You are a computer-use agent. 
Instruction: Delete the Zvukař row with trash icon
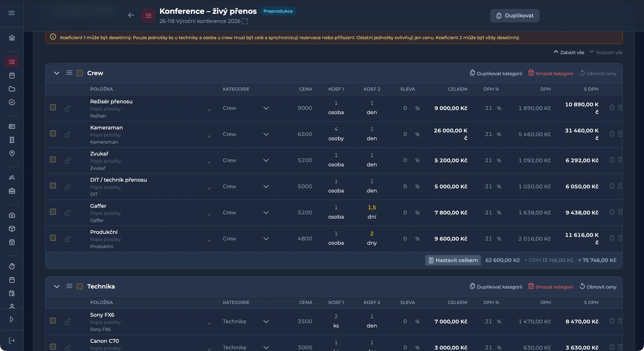click(620, 160)
